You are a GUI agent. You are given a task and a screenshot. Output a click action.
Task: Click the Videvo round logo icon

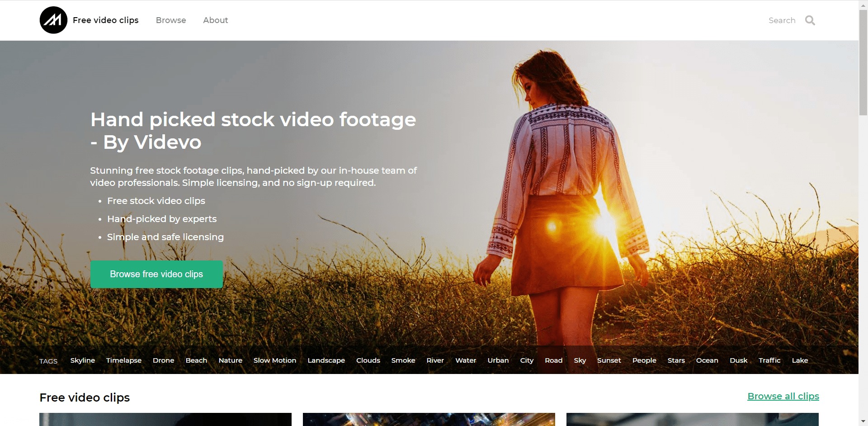pyautogui.click(x=53, y=20)
